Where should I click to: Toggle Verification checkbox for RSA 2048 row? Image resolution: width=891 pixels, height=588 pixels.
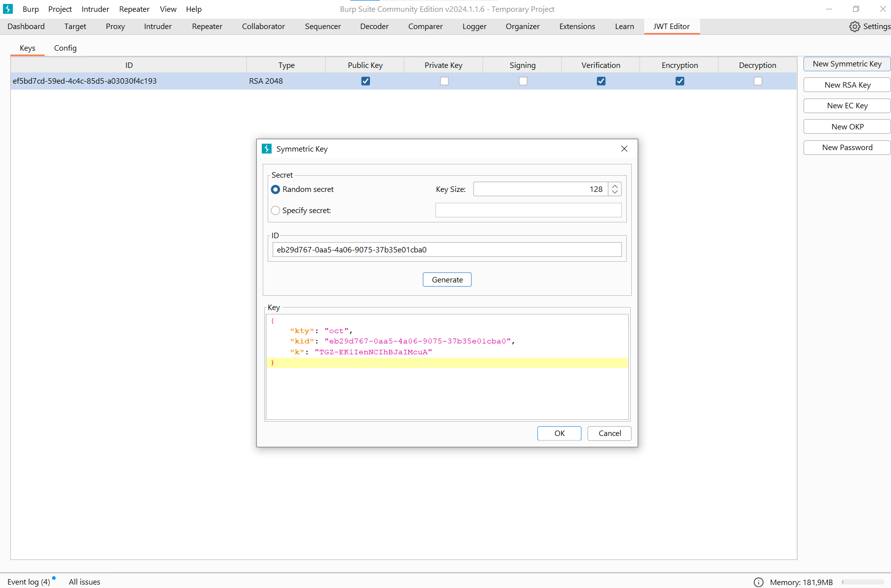pyautogui.click(x=601, y=81)
